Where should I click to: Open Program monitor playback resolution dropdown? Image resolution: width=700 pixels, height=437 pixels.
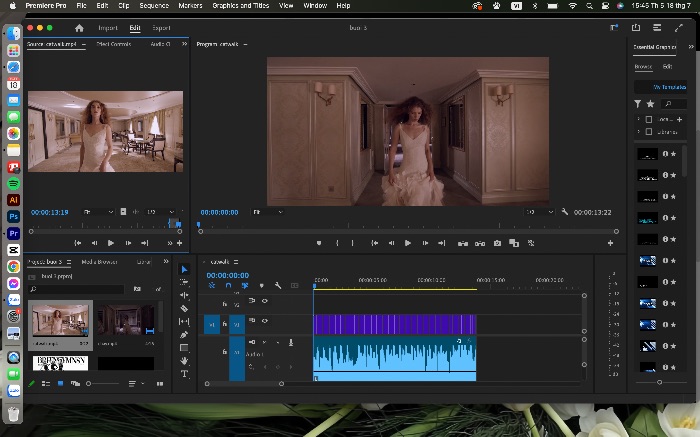[x=539, y=212]
